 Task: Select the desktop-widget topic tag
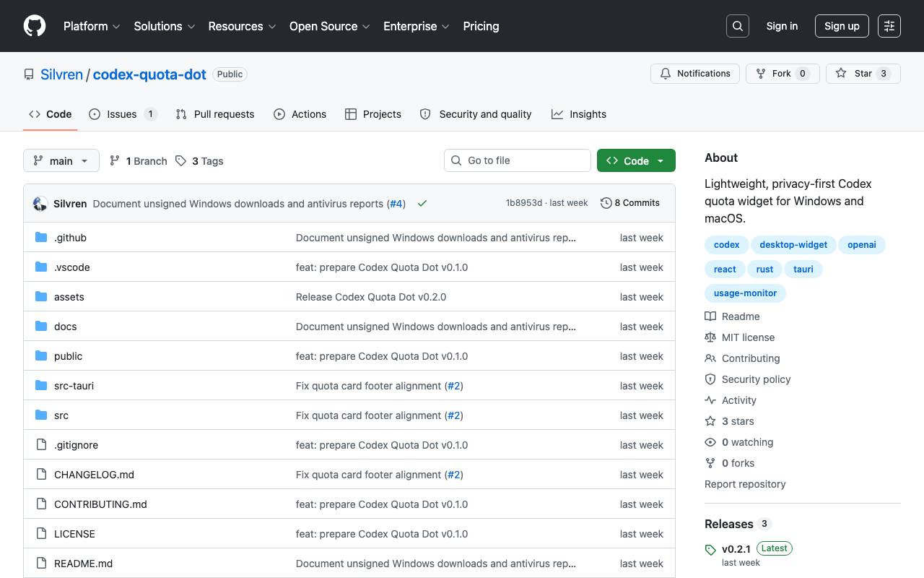pyautogui.click(x=793, y=245)
